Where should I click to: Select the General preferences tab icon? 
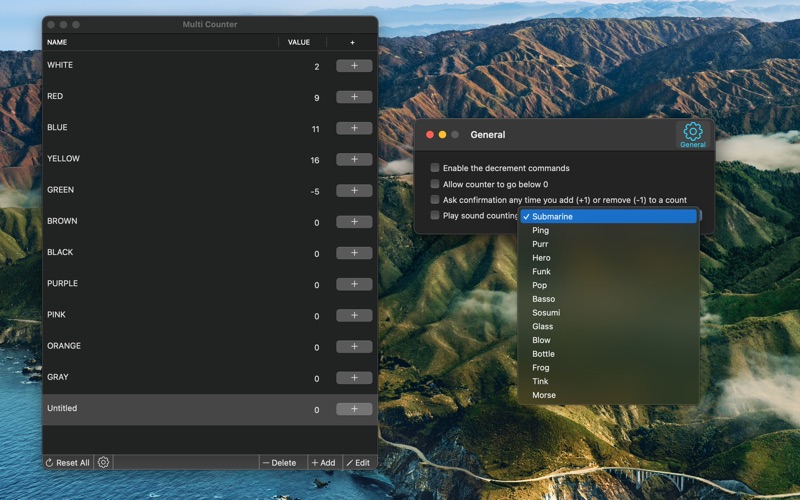pos(692,135)
